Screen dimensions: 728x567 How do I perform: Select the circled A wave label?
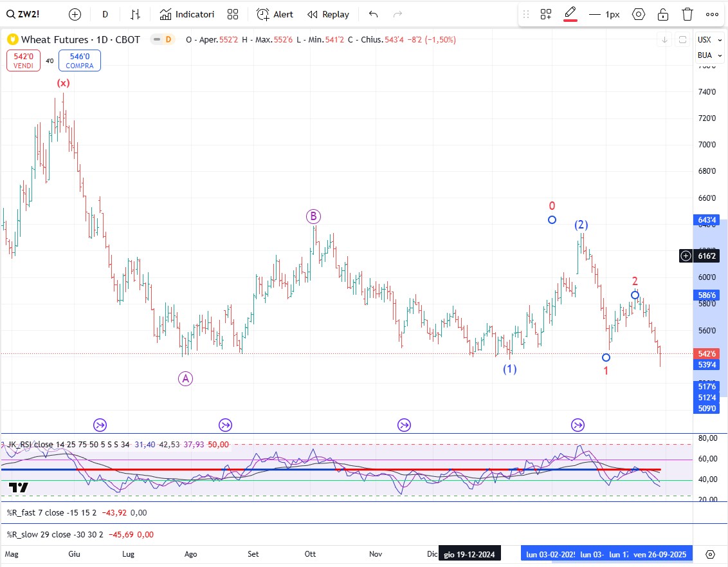[x=185, y=379]
